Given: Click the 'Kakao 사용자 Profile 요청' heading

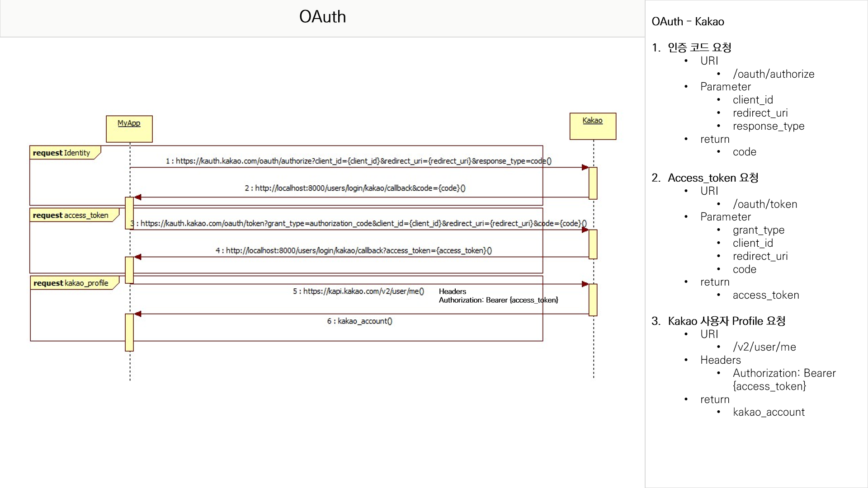Looking at the screenshot, I should (x=726, y=321).
